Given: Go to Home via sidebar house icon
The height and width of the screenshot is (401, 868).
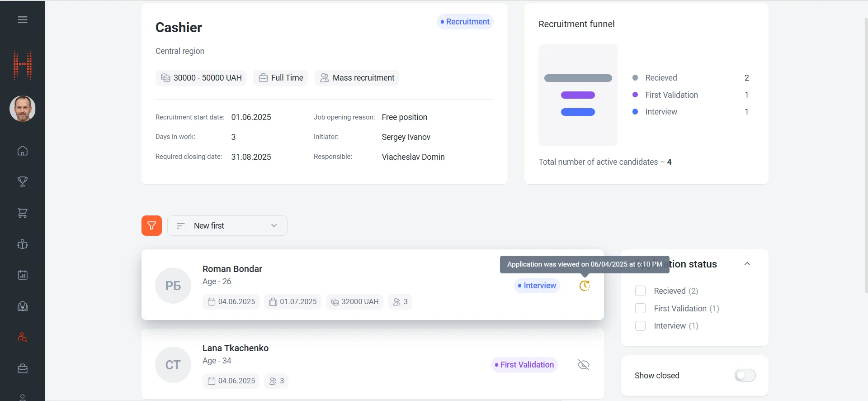Looking at the screenshot, I should (x=23, y=151).
